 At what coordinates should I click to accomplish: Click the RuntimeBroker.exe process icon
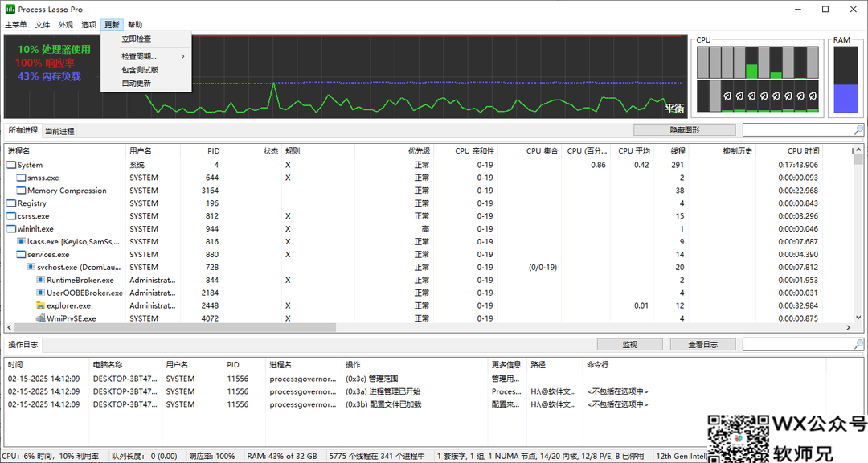40,281
